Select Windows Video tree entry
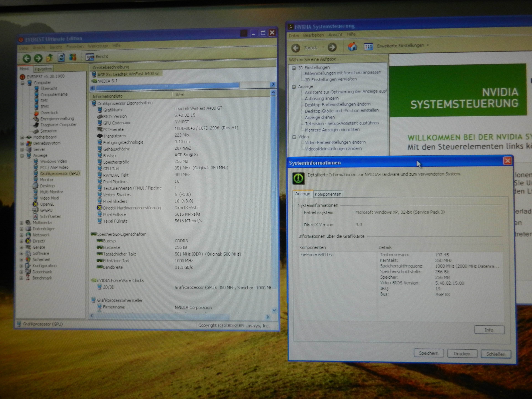This screenshot has height=399, width=532. pyautogui.click(x=53, y=161)
